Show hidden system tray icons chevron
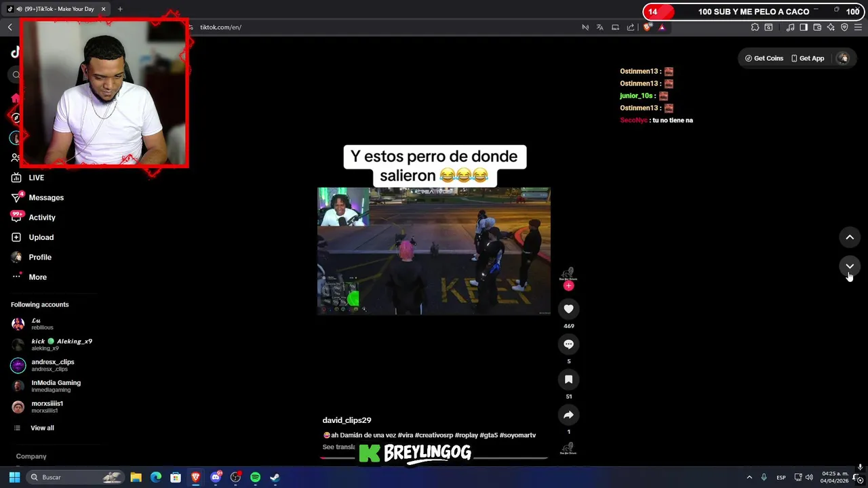 [x=749, y=477]
